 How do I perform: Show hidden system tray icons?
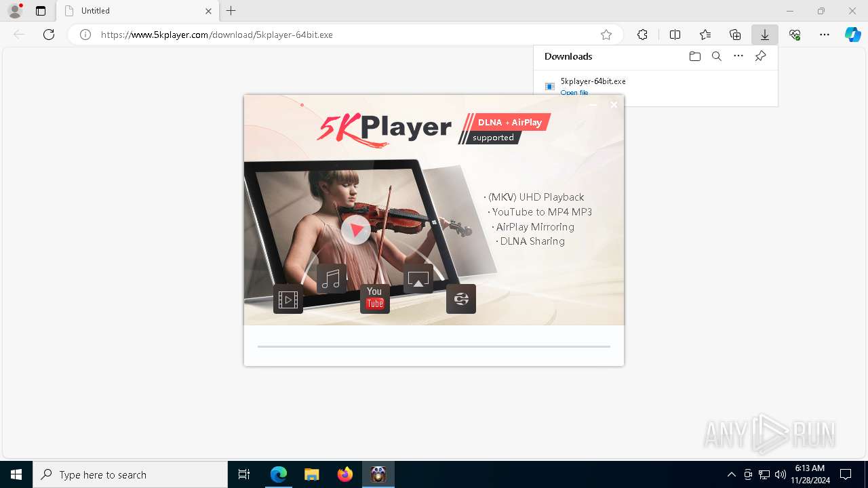tap(731, 474)
